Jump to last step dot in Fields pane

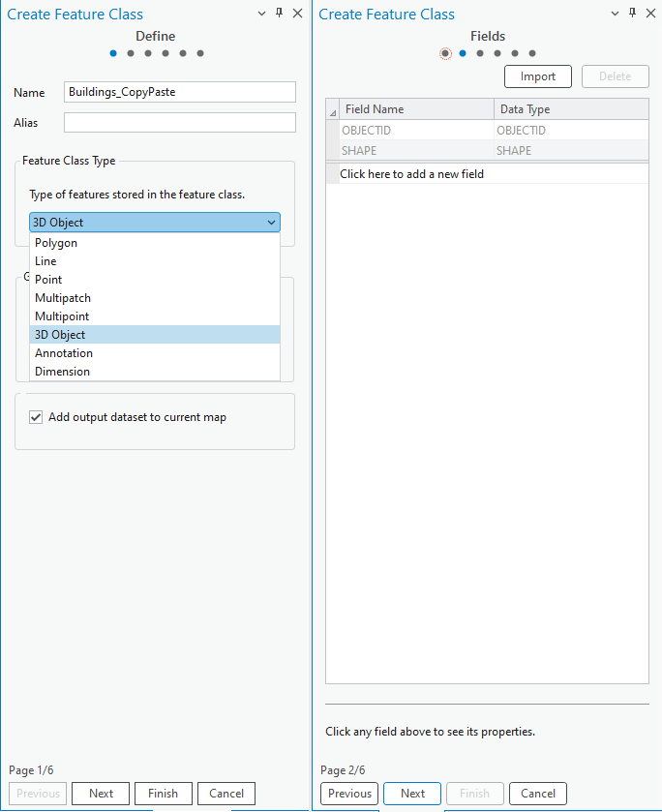532,53
